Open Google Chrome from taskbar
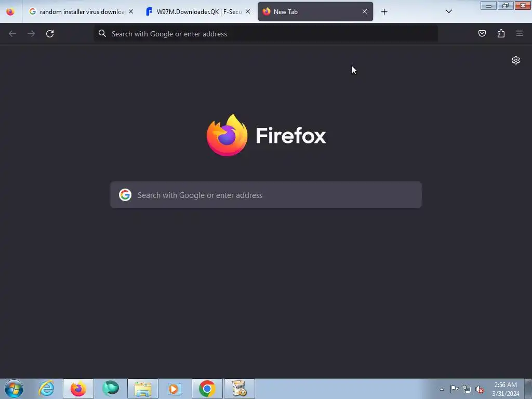This screenshot has width=532, height=399. pyautogui.click(x=207, y=389)
